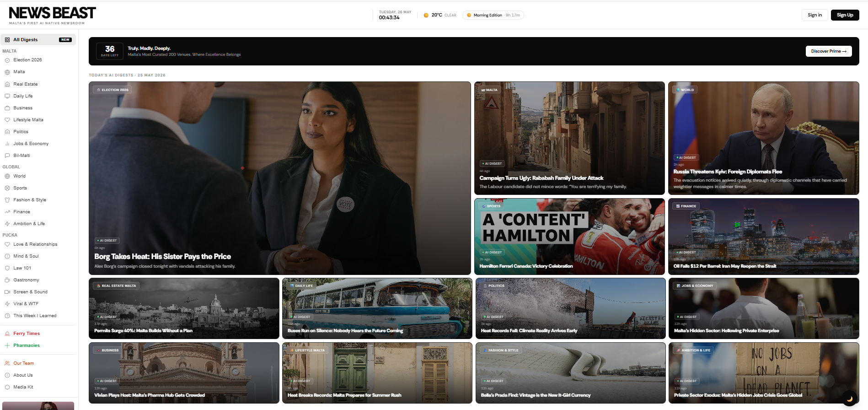Click the DAILY LIFE tag on the Buses card
The height and width of the screenshot is (410, 868).
click(301, 286)
